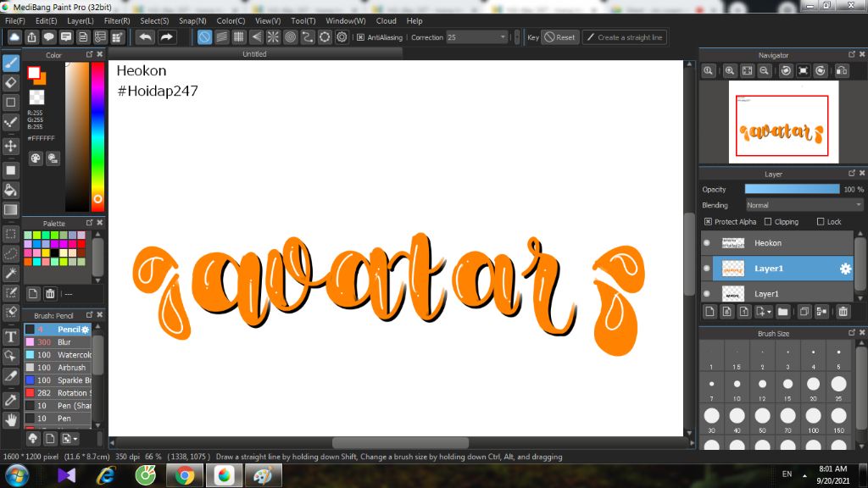Open Chrome from the taskbar
The image size is (868, 488).
coord(184,475)
